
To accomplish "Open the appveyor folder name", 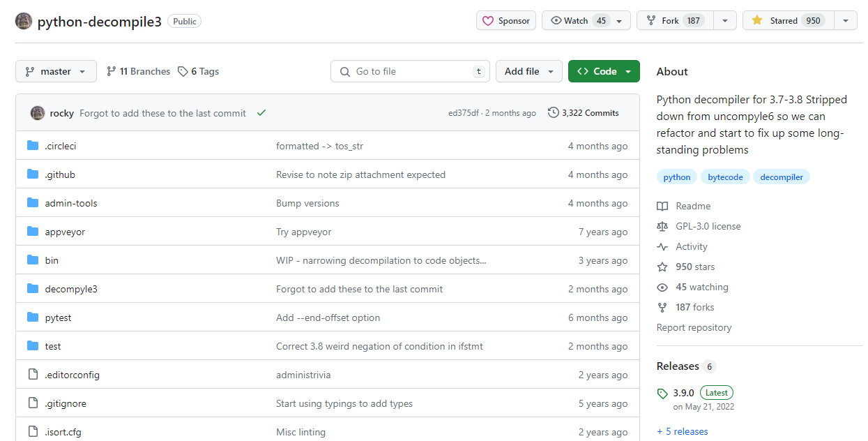I will click(x=65, y=232).
